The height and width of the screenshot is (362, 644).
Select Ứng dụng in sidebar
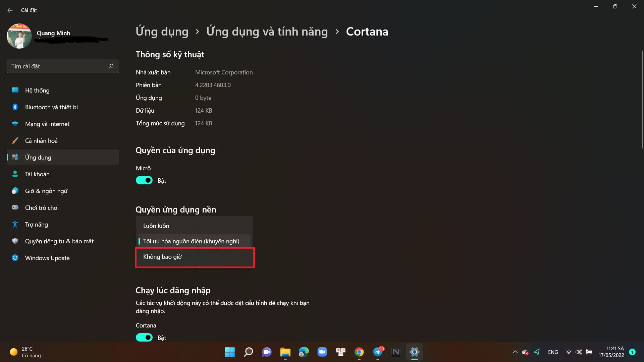(63, 157)
